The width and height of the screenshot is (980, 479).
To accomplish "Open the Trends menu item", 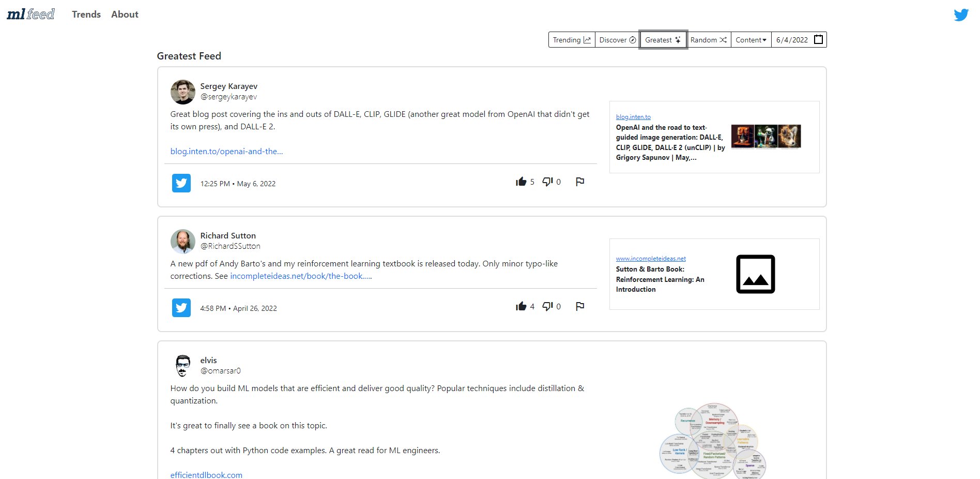I will pyautogui.click(x=86, y=14).
